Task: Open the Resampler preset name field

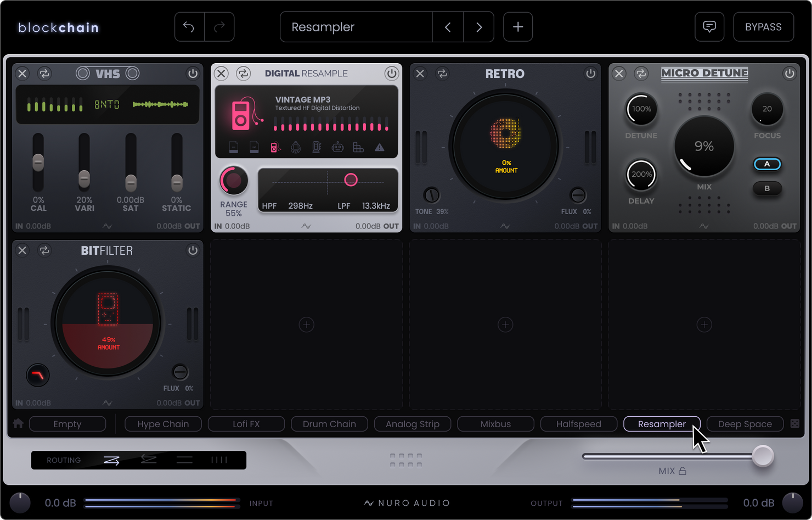Action: [356, 27]
